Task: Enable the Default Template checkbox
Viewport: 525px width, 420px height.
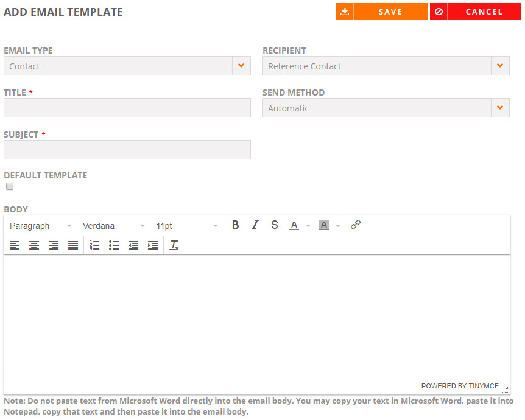Action: click(10, 186)
